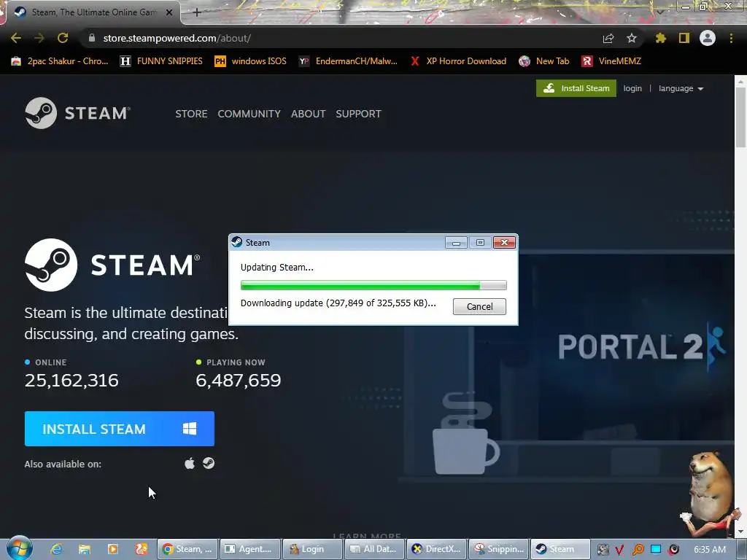Open the COMMUNITY menu
This screenshot has width=747, height=560.
(x=249, y=114)
